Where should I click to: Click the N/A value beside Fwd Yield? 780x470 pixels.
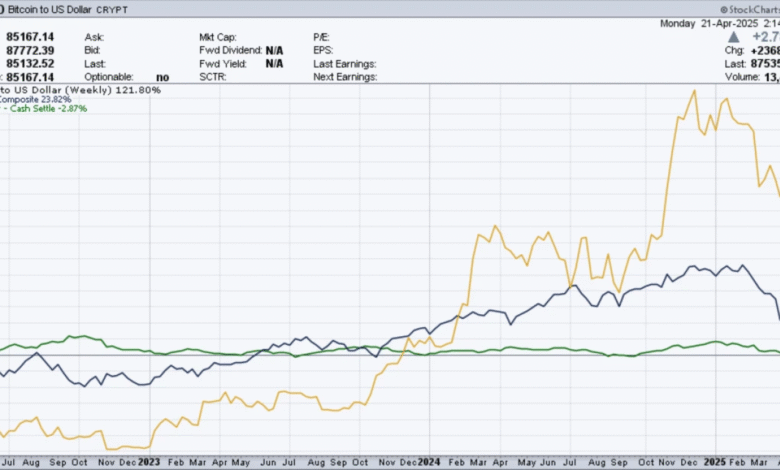coord(274,64)
